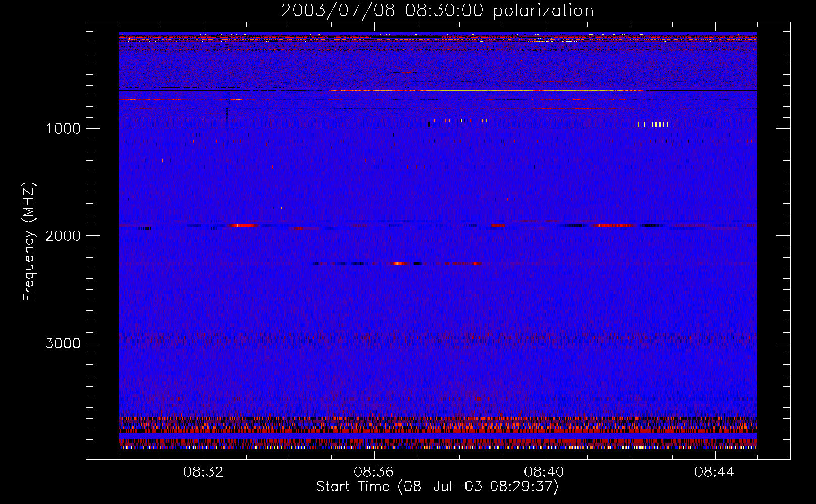Click the 2000 frequency tick label
This screenshot has height=504, width=816.
63,236
